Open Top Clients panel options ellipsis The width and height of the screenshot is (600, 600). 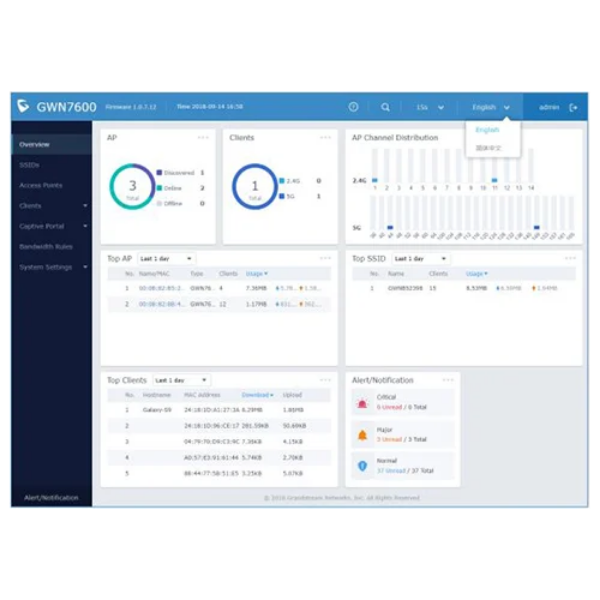point(326,380)
